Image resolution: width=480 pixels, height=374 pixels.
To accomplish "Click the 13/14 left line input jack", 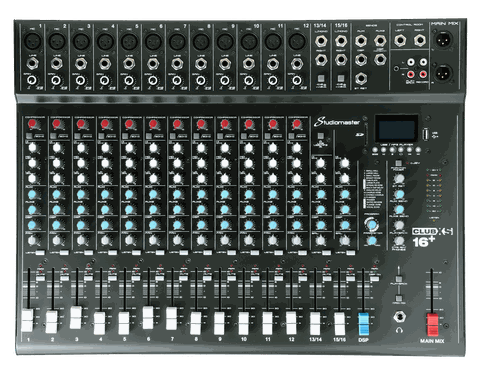I will point(321,41).
